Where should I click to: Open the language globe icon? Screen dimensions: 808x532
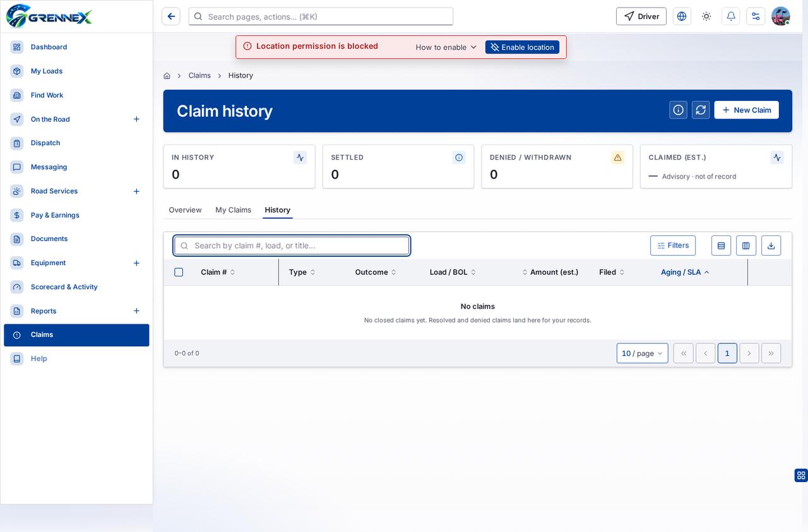682,16
